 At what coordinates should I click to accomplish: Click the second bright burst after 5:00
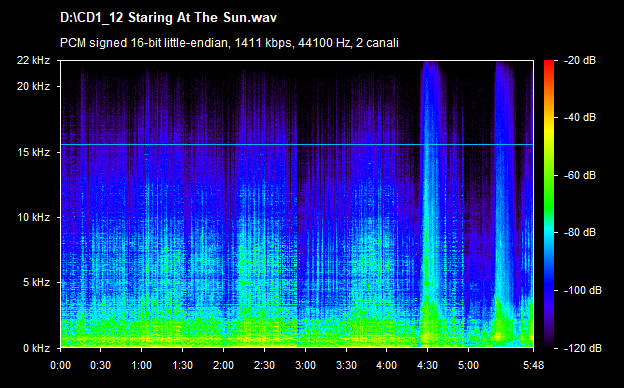click(x=505, y=204)
